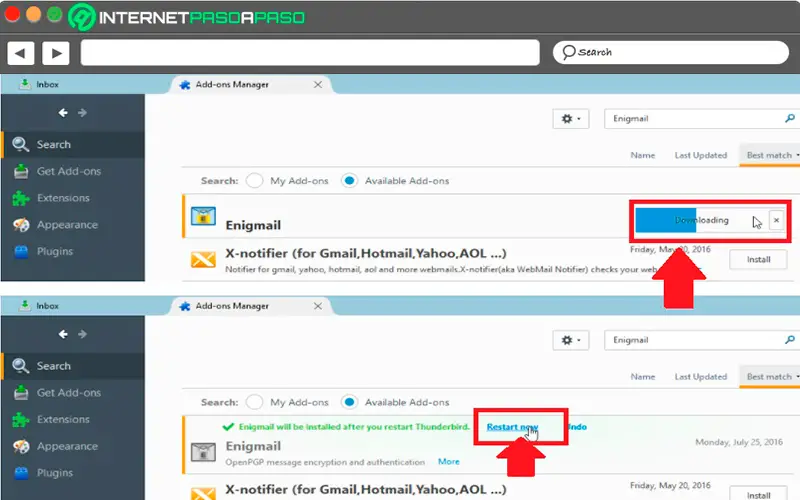Select X-notifier add-on title in lower window

366,489
